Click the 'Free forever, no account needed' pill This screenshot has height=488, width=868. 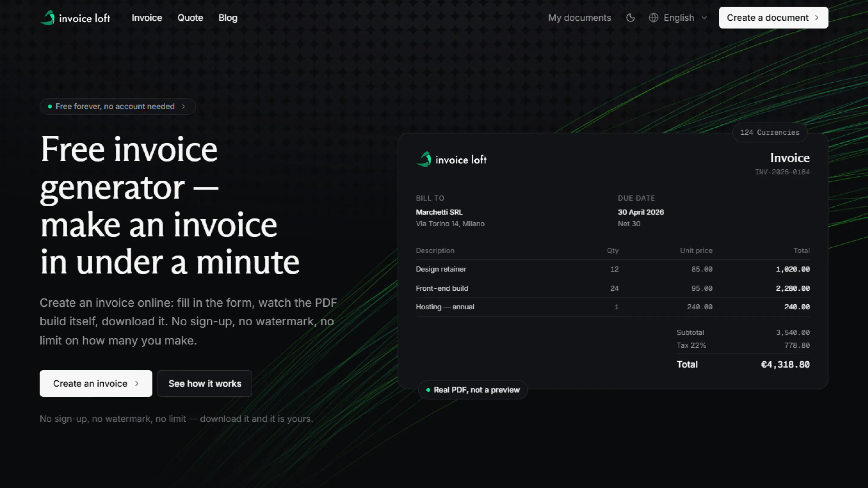[118, 106]
